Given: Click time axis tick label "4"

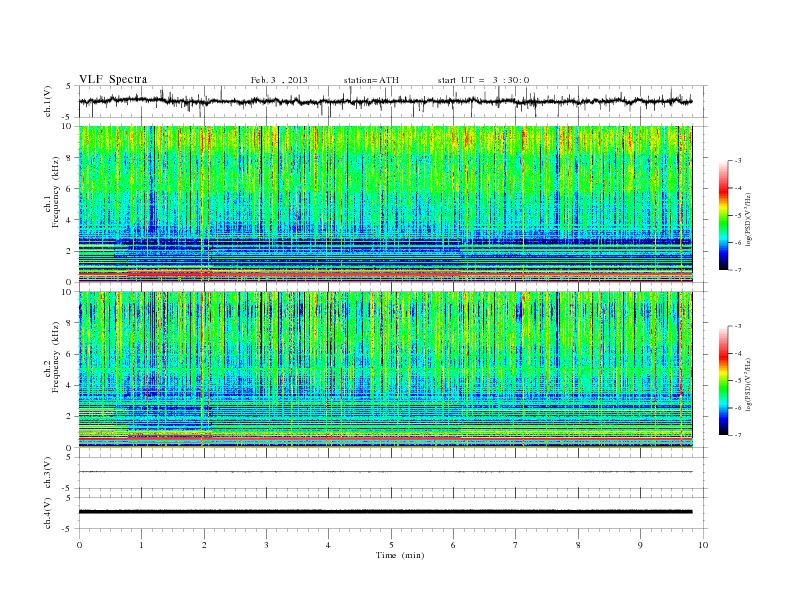Looking at the screenshot, I should click(329, 545).
